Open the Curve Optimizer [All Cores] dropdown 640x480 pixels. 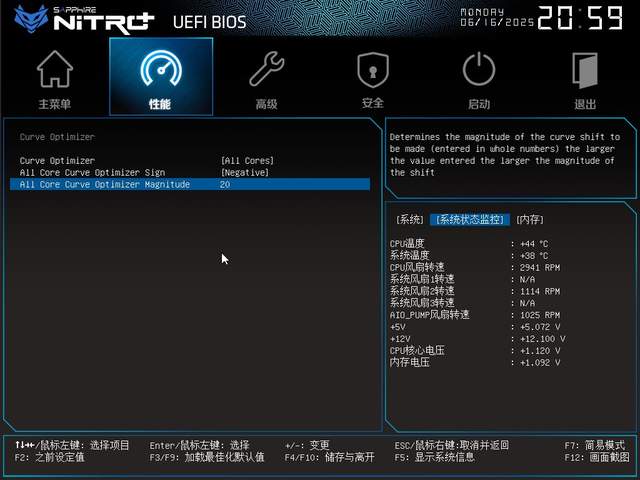click(247, 160)
